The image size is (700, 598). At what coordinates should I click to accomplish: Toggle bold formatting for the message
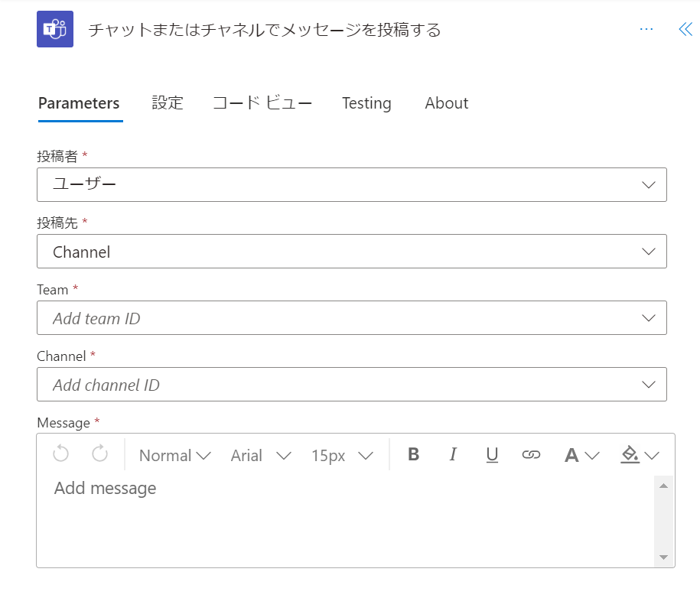pyautogui.click(x=414, y=454)
